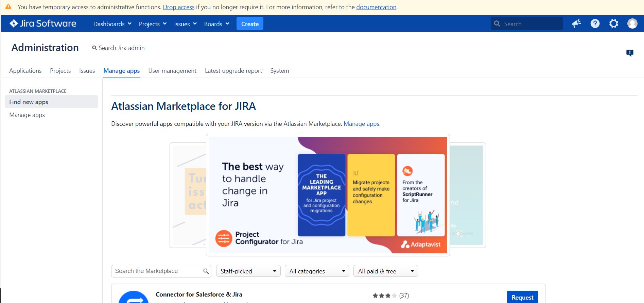
Task: Open the Latest upgrade report tab
Action: [233, 71]
